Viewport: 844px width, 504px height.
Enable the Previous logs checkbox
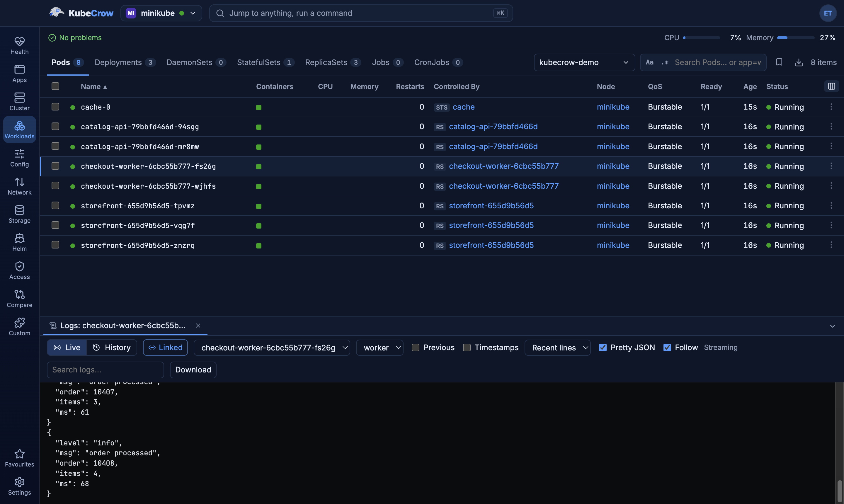coord(415,348)
